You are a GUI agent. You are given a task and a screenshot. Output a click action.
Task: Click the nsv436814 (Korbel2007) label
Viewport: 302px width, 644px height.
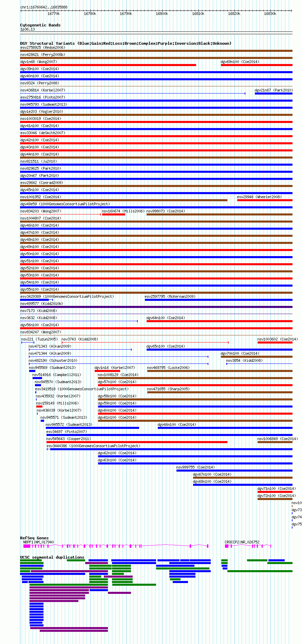[x=43, y=90]
